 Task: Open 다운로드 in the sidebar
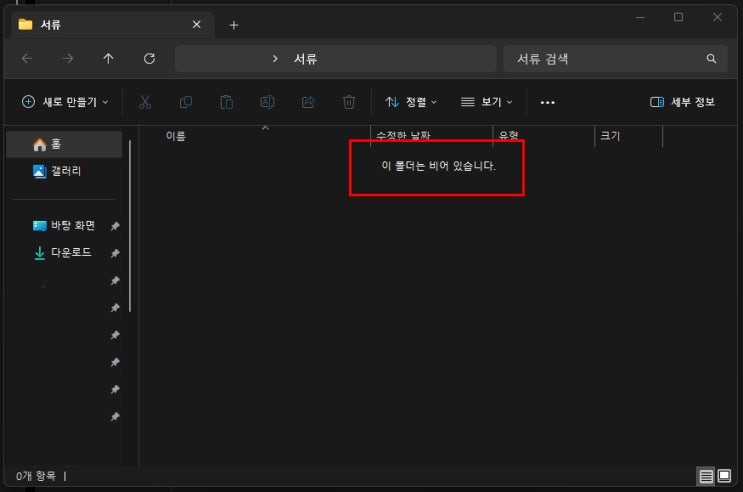tap(64, 253)
